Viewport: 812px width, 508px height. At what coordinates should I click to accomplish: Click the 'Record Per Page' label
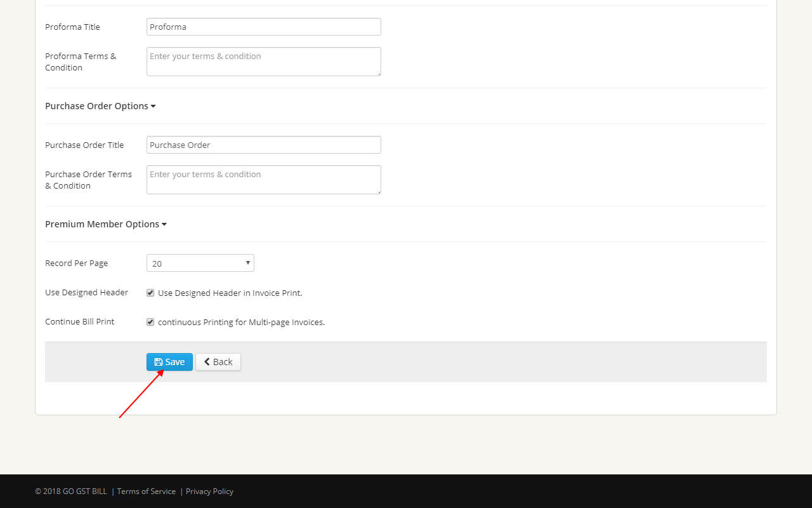coord(77,263)
